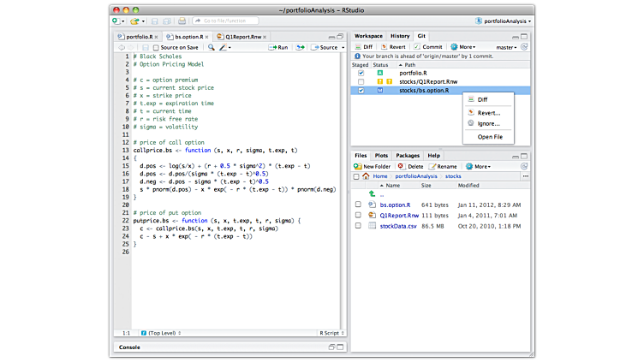
Task: Switch to the Q1Report.Rnw editor tab
Action: coord(244,37)
